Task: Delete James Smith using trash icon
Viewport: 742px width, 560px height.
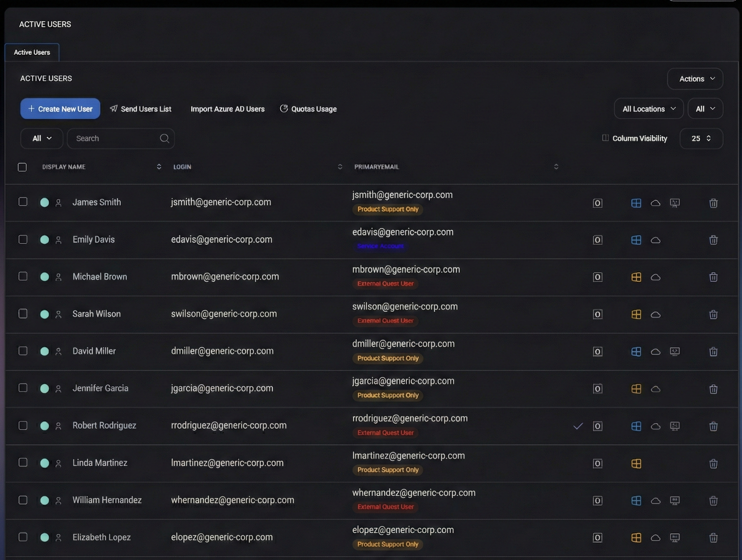Action: (x=713, y=203)
